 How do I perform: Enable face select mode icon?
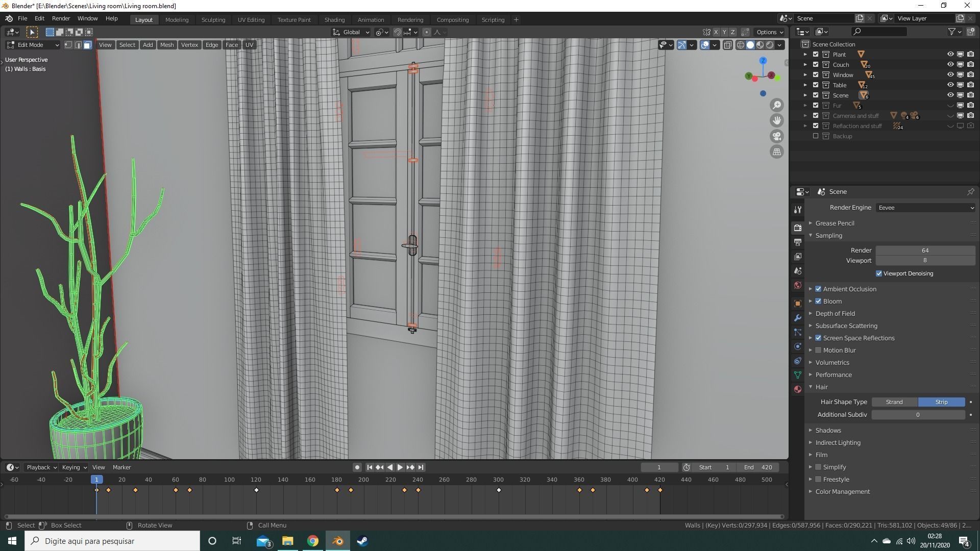coord(88,45)
